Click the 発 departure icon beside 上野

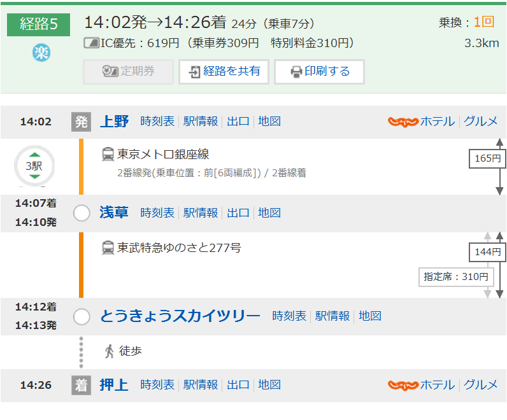coord(81,122)
